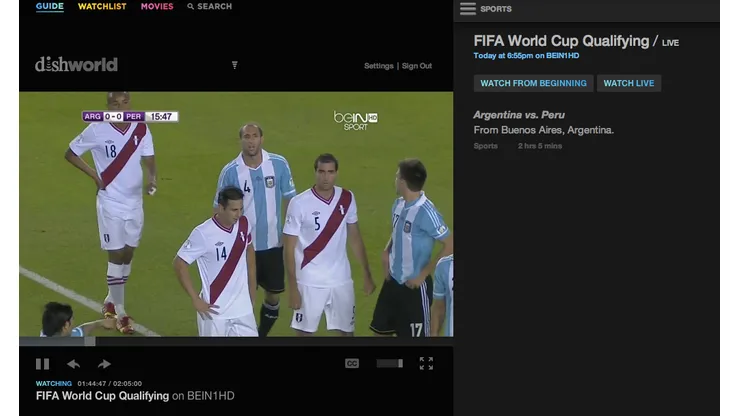
Task: Go to the Movies tab
Action: [157, 7]
